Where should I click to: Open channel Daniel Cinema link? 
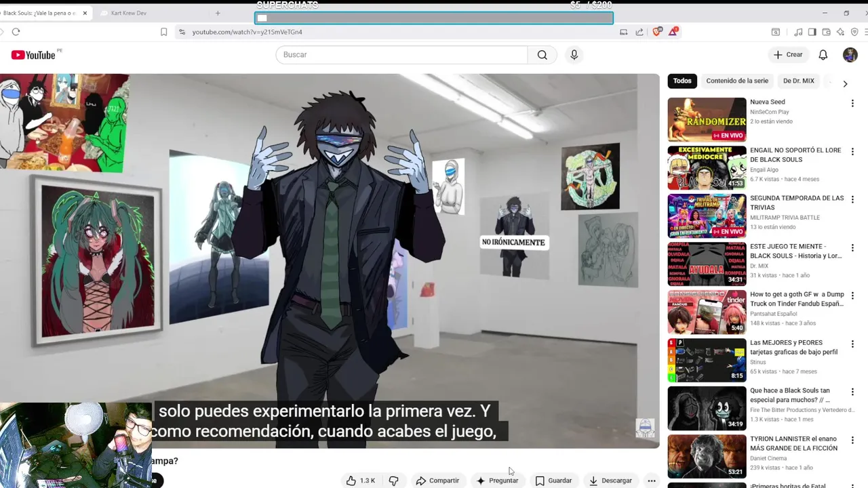click(769, 458)
